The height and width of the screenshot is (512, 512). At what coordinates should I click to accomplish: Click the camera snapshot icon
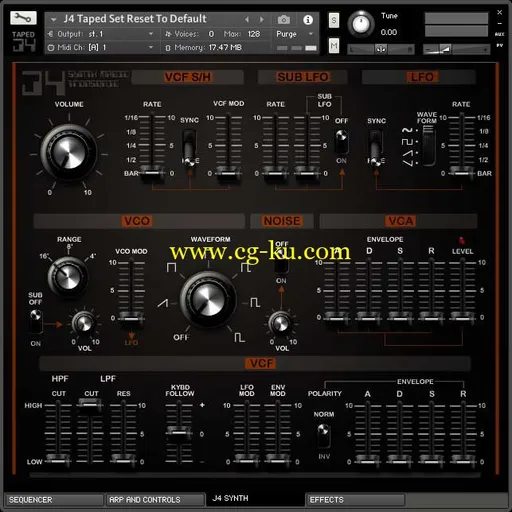(x=284, y=20)
